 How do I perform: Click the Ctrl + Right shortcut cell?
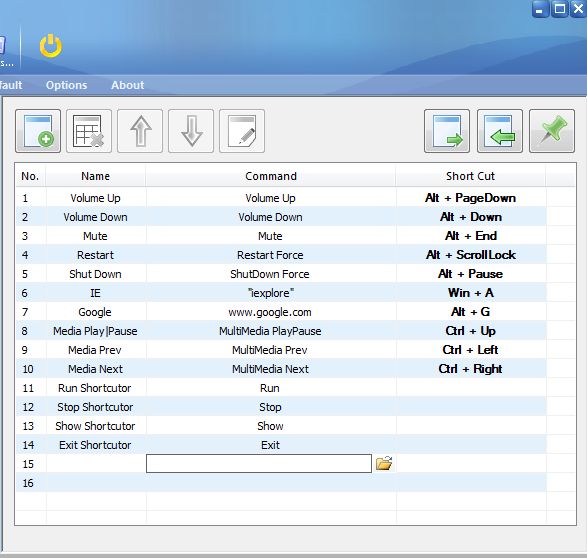click(471, 369)
